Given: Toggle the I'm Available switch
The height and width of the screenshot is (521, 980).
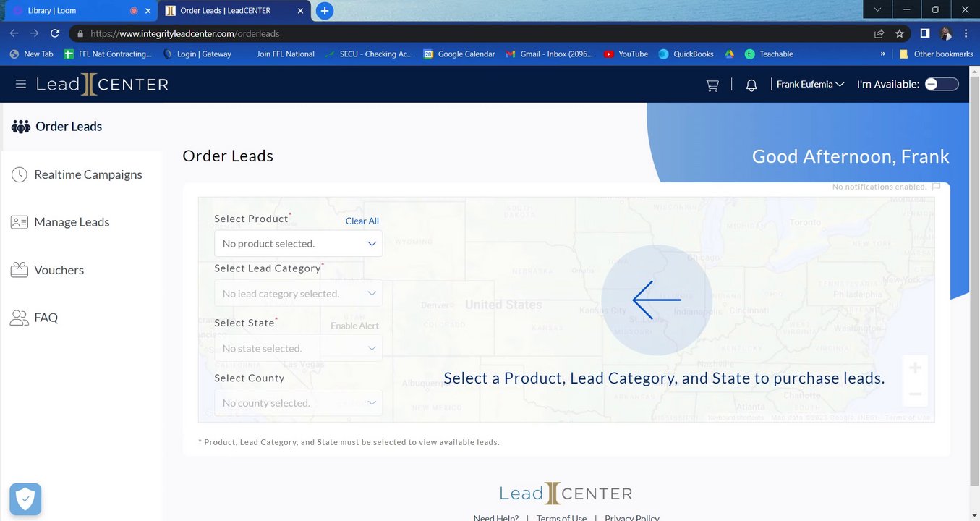Looking at the screenshot, I should 942,85.
